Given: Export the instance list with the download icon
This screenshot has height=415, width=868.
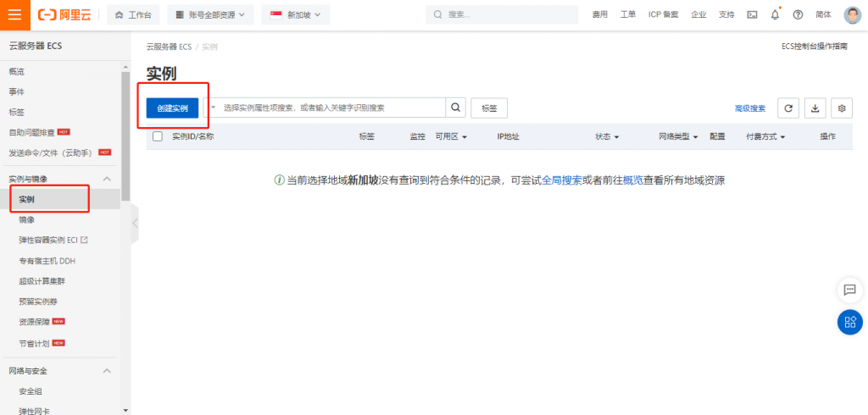Looking at the screenshot, I should (x=815, y=108).
